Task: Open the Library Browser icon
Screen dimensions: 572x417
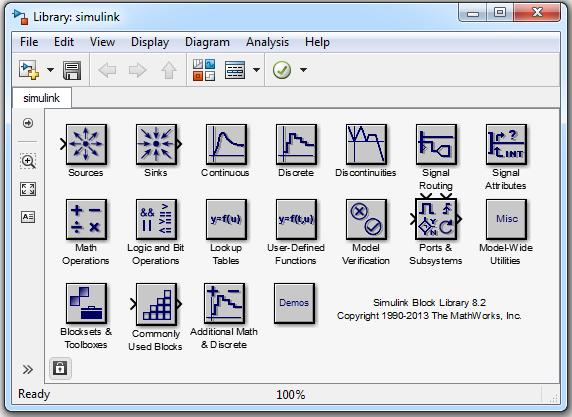Action: click(204, 70)
